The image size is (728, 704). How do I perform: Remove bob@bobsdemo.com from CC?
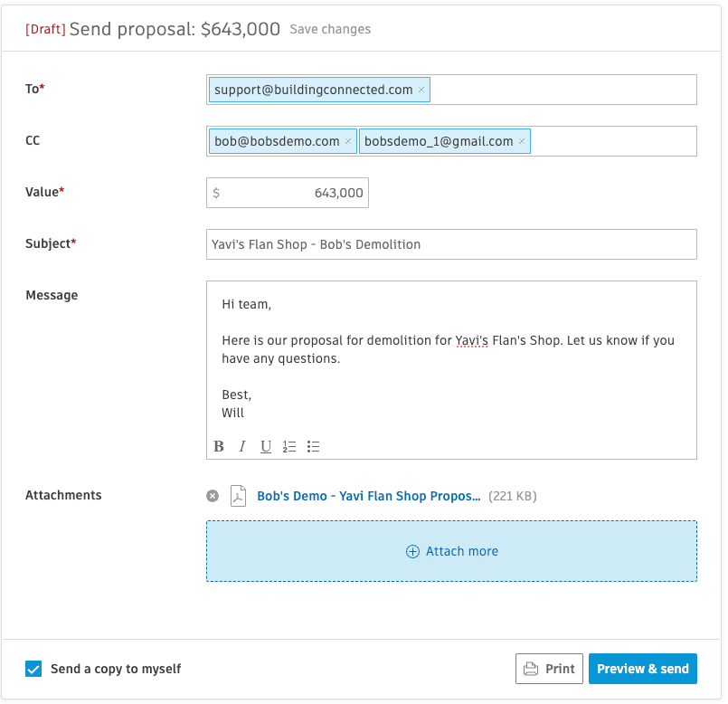point(348,141)
